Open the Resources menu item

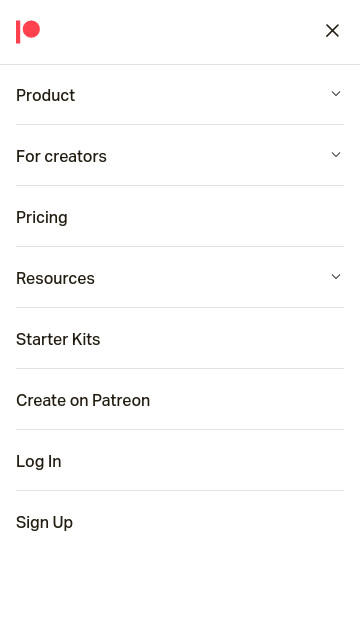pyautogui.click(x=180, y=278)
